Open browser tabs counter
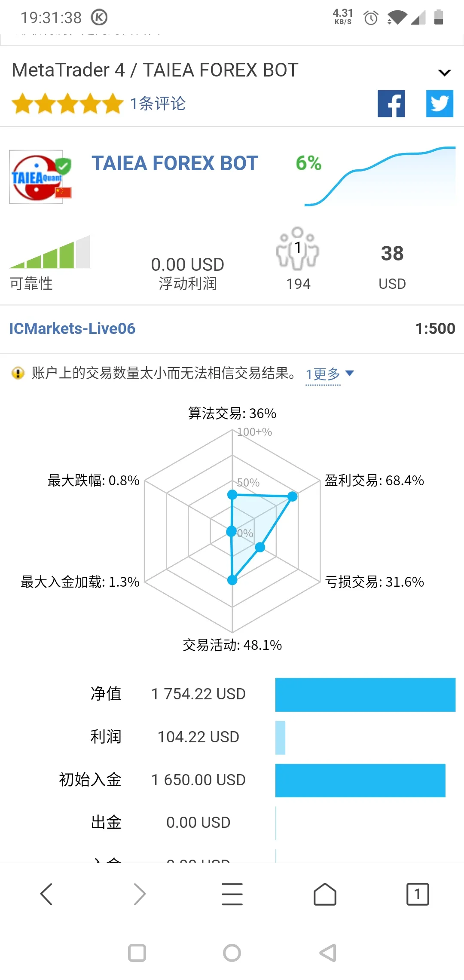The width and height of the screenshot is (464, 980). [418, 894]
